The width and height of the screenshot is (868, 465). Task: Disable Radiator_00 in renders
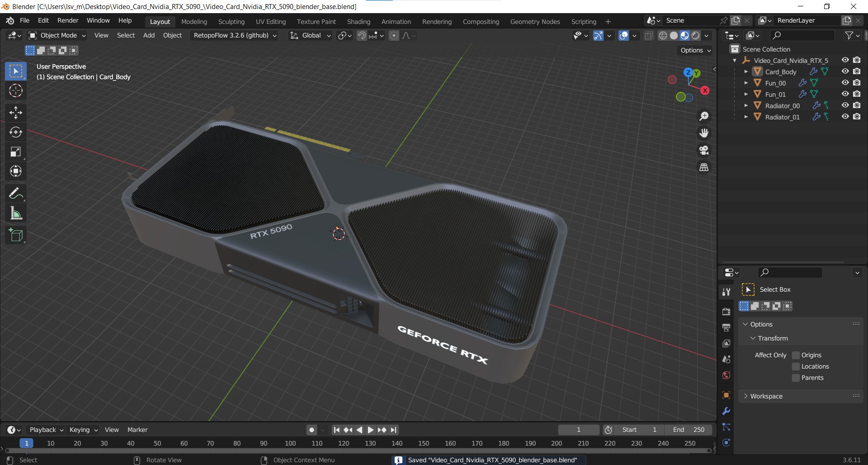click(x=857, y=105)
